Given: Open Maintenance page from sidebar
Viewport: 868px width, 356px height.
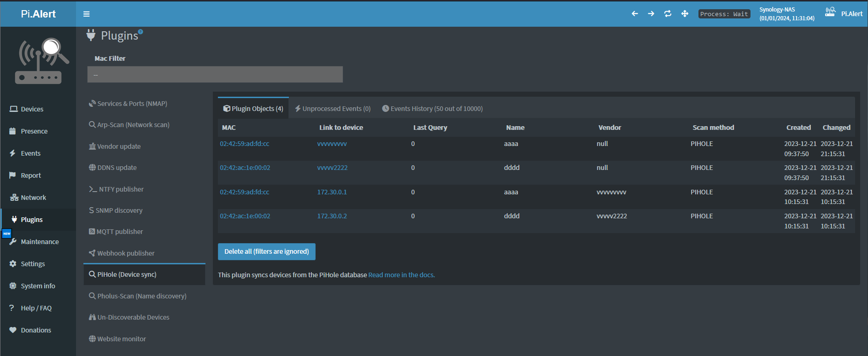Looking at the screenshot, I should tap(40, 242).
